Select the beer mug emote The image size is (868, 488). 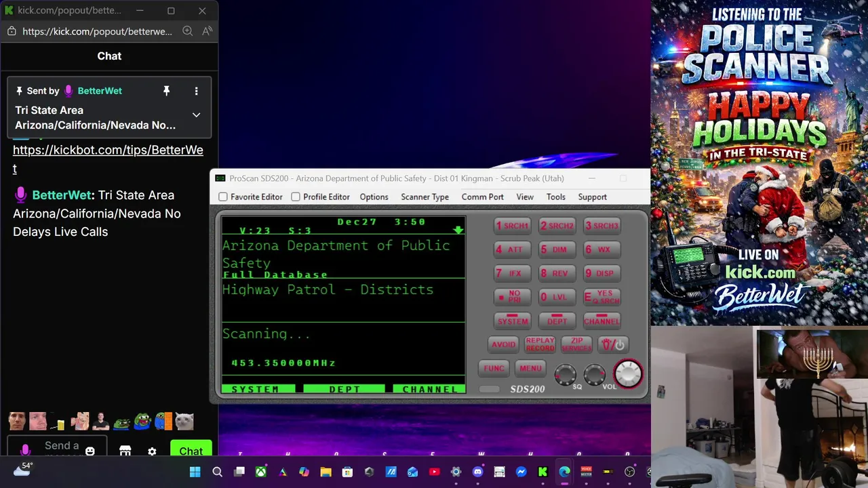[x=58, y=422]
